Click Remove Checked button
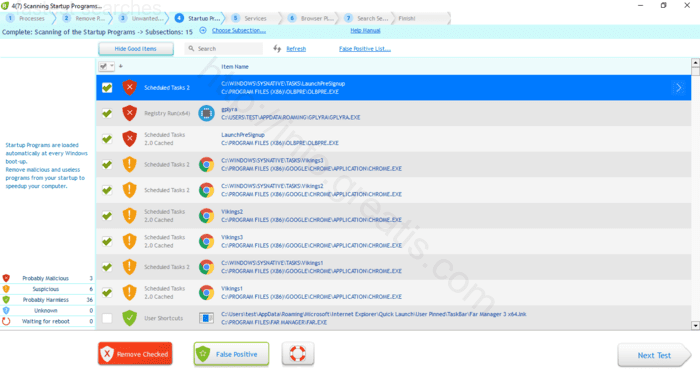The width and height of the screenshot is (700, 373). pos(135,354)
